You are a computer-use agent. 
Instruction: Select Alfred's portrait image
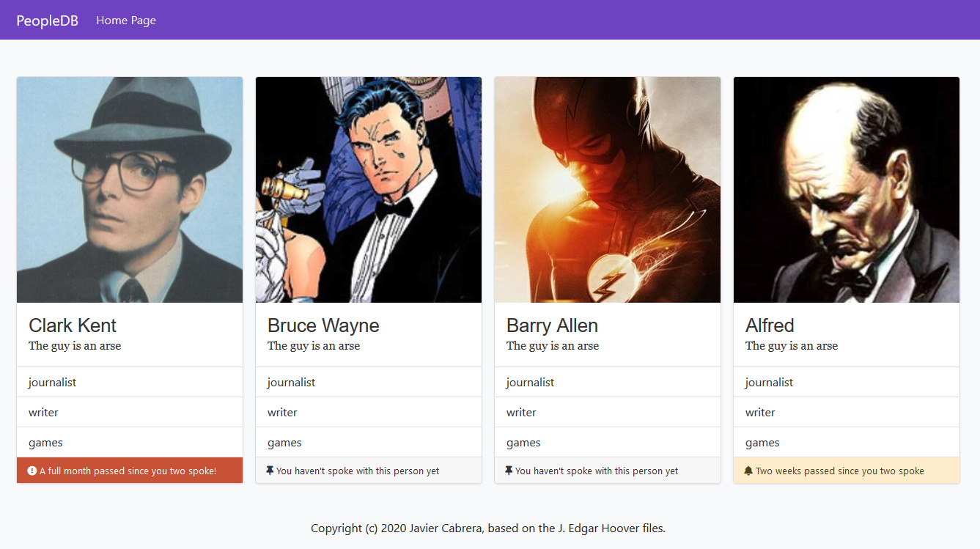click(x=847, y=190)
